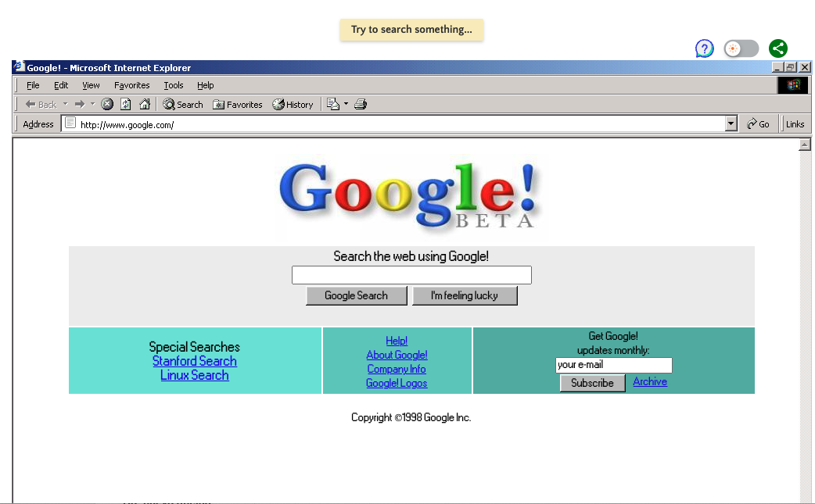Close the Internet Explorer window

click(x=805, y=67)
